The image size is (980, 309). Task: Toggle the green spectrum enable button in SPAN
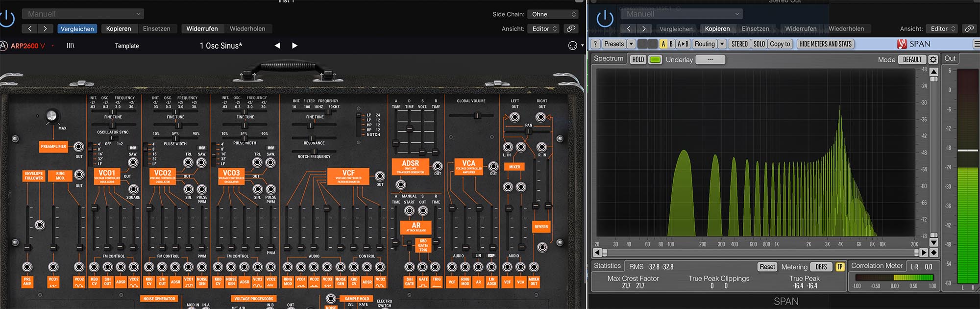(655, 60)
